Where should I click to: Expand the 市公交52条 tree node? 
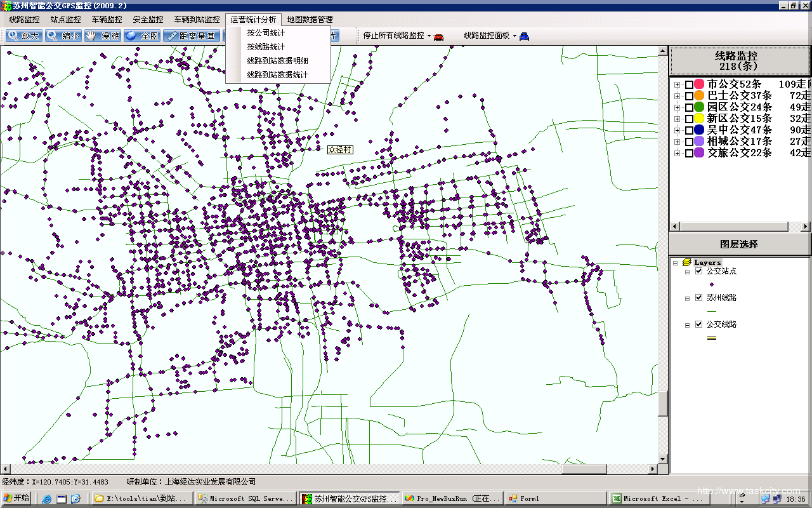[678, 85]
